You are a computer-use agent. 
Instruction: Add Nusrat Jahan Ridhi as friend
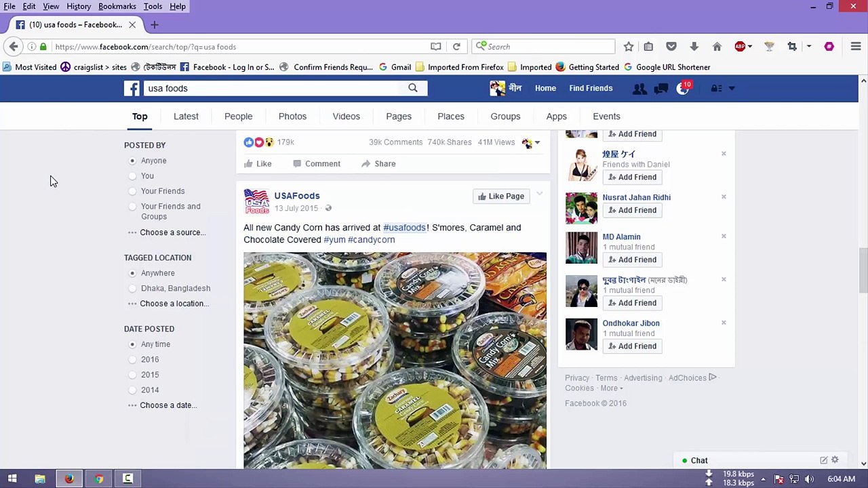(632, 210)
